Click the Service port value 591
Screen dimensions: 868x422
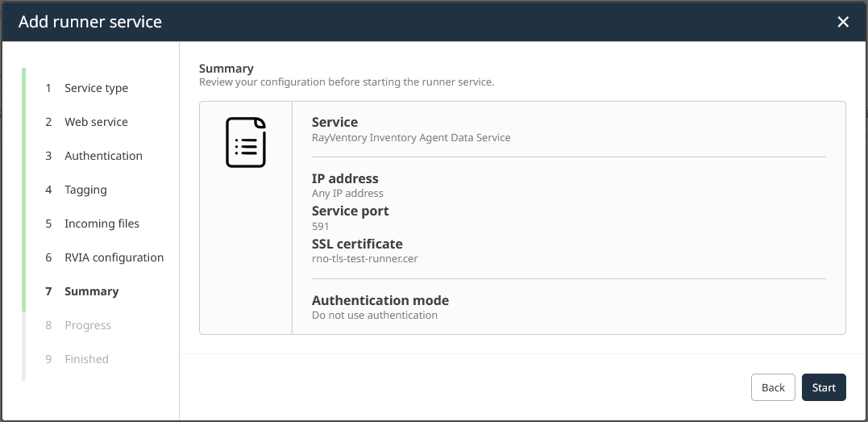click(x=320, y=226)
